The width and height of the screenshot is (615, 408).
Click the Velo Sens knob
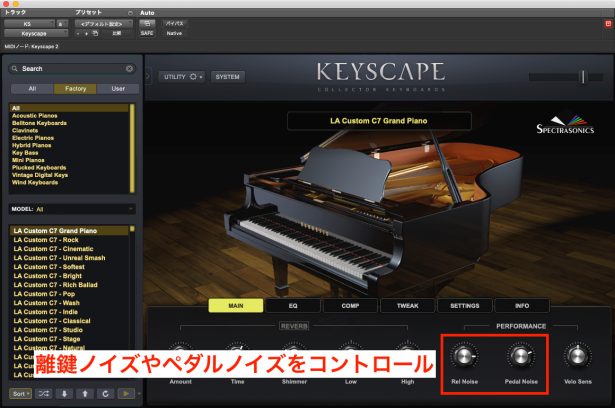(578, 356)
